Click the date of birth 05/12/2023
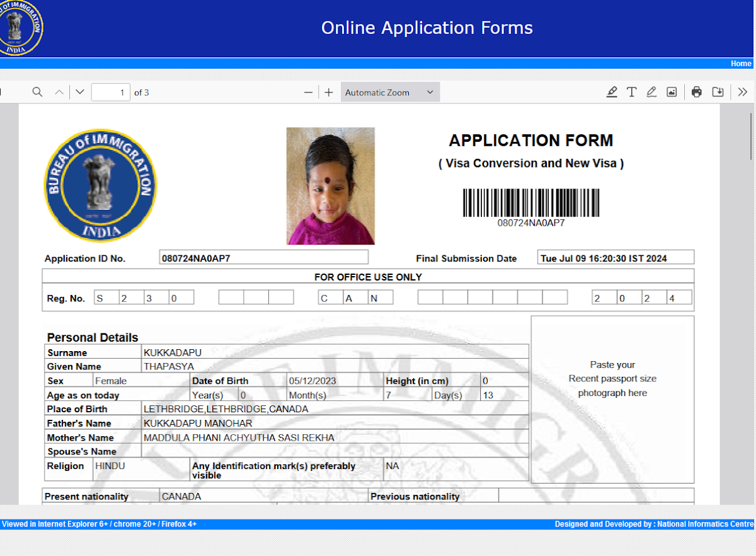Screen dimensions: 756x556 coord(312,381)
